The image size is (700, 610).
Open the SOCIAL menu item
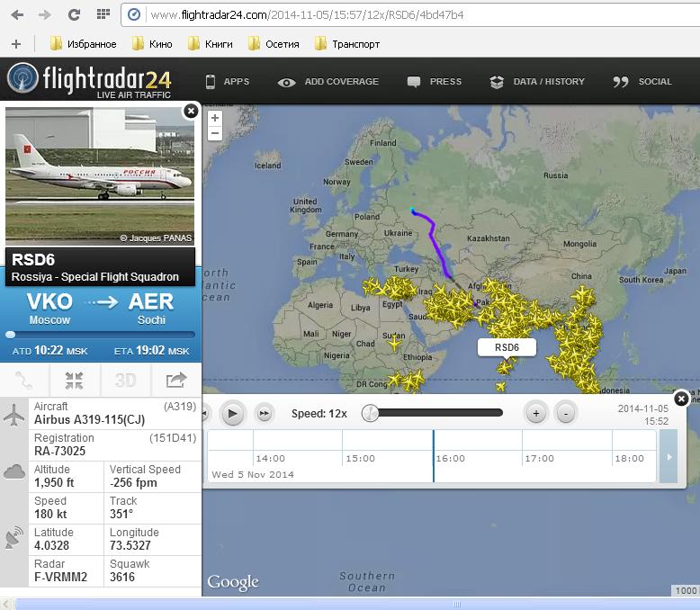pos(642,82)
